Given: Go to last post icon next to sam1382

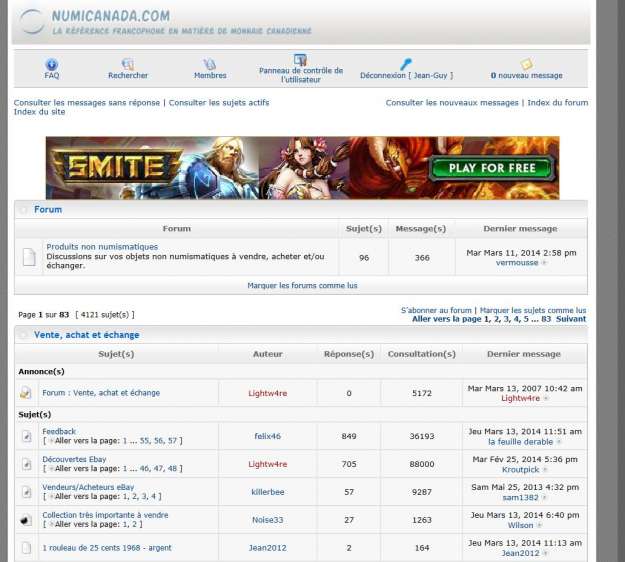Looking at the screenshot, I should coord(544,497).
